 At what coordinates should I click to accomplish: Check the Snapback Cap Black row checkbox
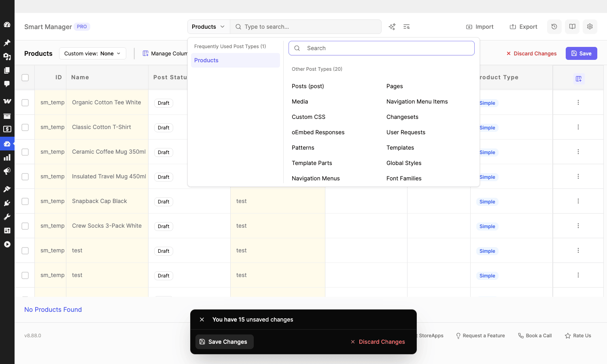pyautogui.click(x=25, y=201)
